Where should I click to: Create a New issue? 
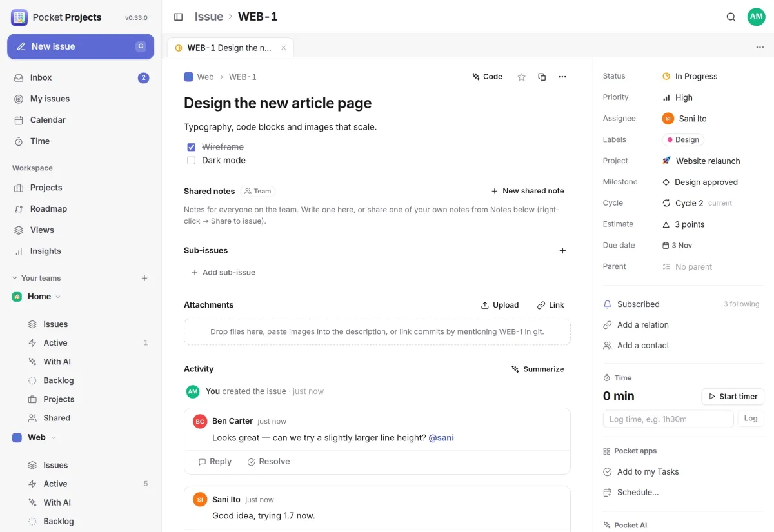81,46
